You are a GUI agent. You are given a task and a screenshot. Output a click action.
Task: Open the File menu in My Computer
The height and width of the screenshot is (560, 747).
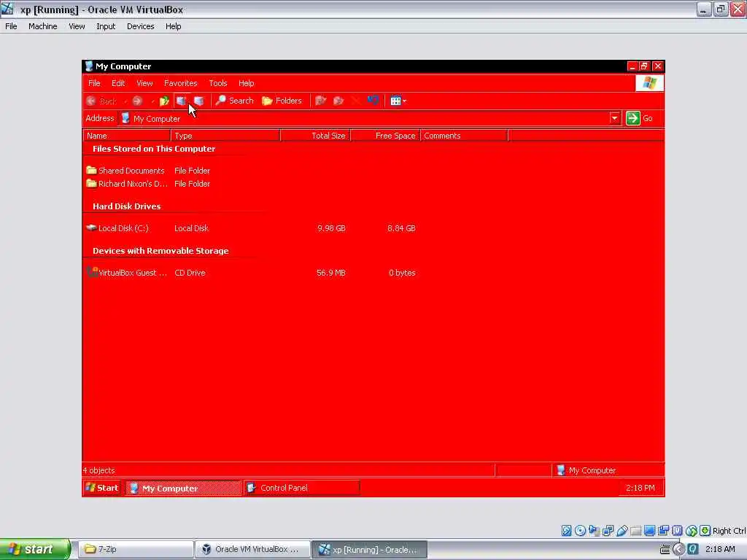pyautogui.click(x=94, y=83)
